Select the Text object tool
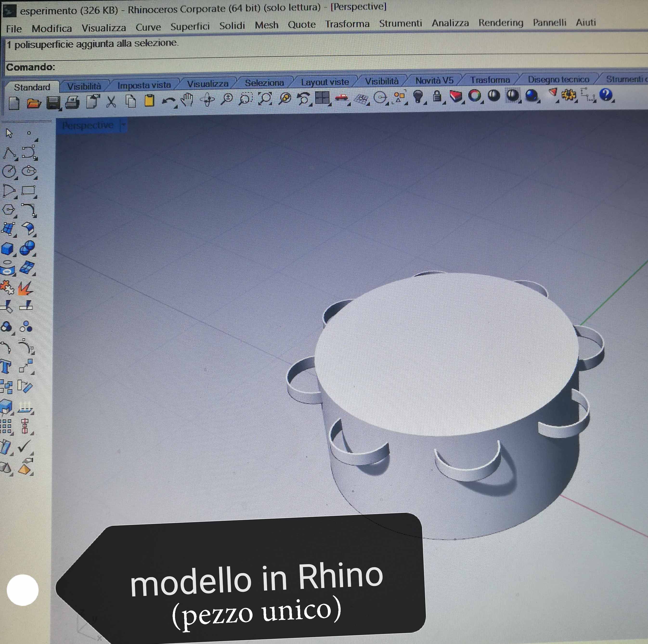The width and height of the screenshot is (648, 644). pos(6,367)
